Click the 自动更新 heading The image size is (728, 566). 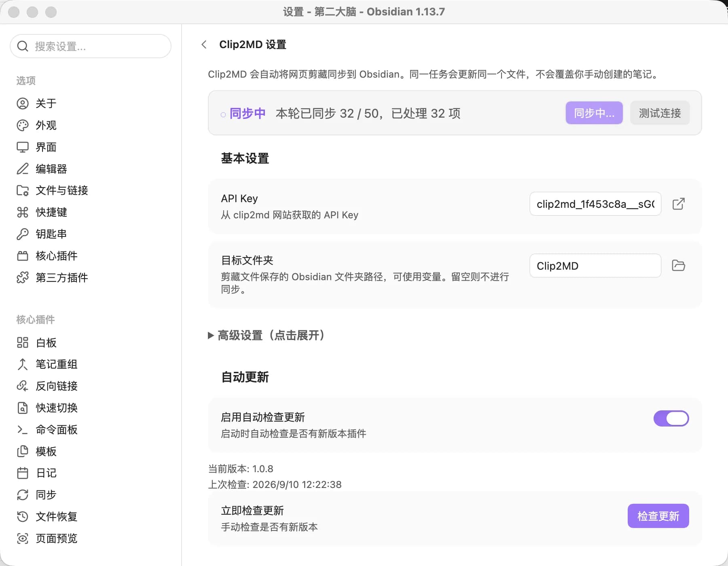(245, 377)
